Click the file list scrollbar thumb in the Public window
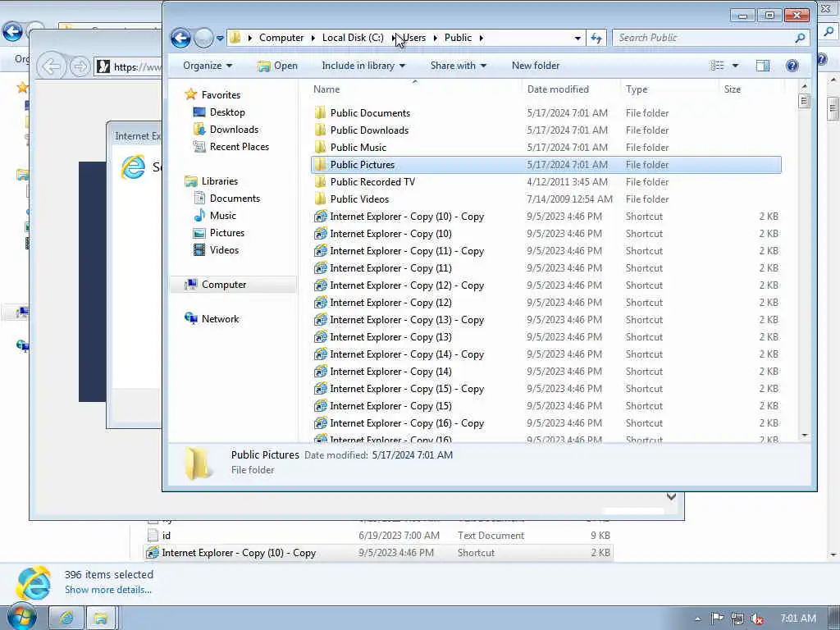 point(804,101)
